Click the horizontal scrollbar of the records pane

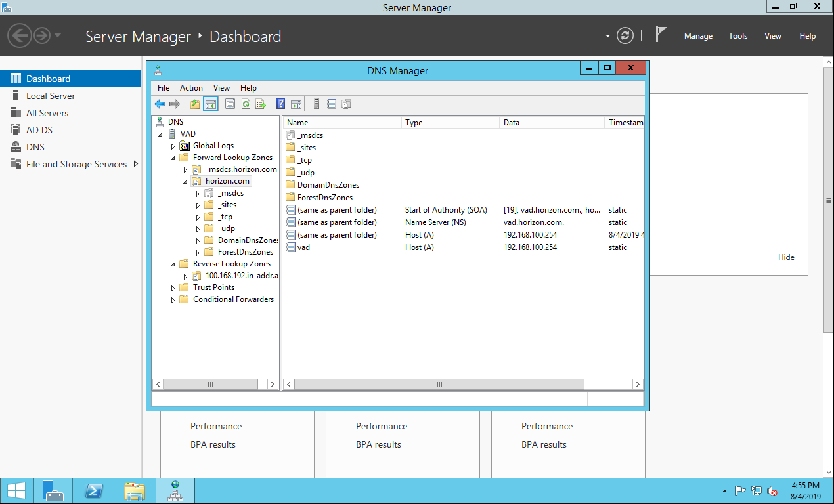[x=438, y=385]
